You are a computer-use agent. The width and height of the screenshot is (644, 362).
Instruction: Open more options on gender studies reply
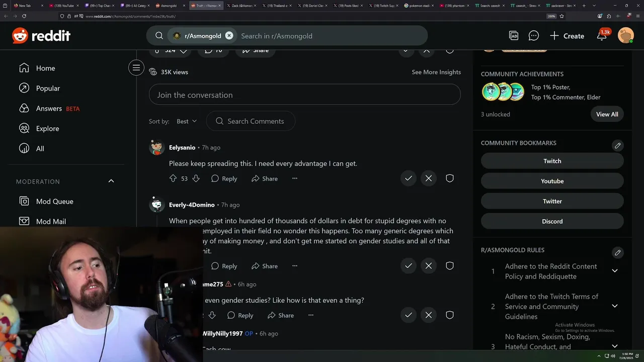(x=311, y=315)
